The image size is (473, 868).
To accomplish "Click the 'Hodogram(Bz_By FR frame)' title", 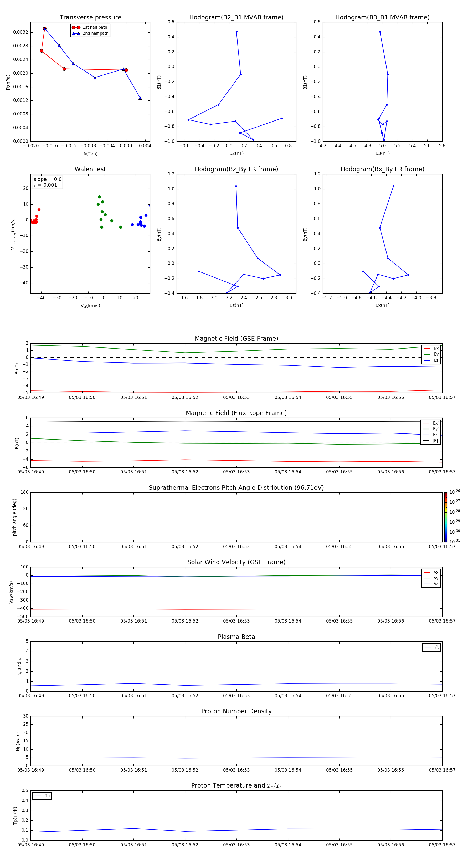I will point(236,169).
